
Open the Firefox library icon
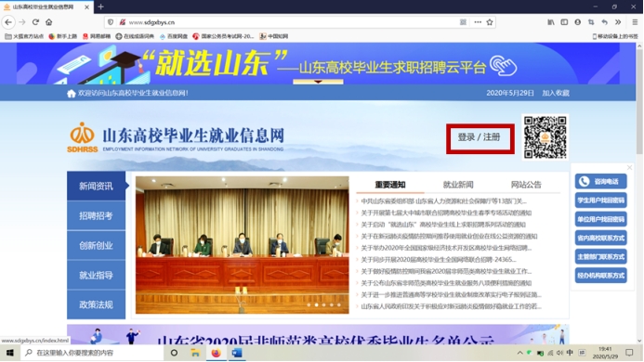pos(551,22)
